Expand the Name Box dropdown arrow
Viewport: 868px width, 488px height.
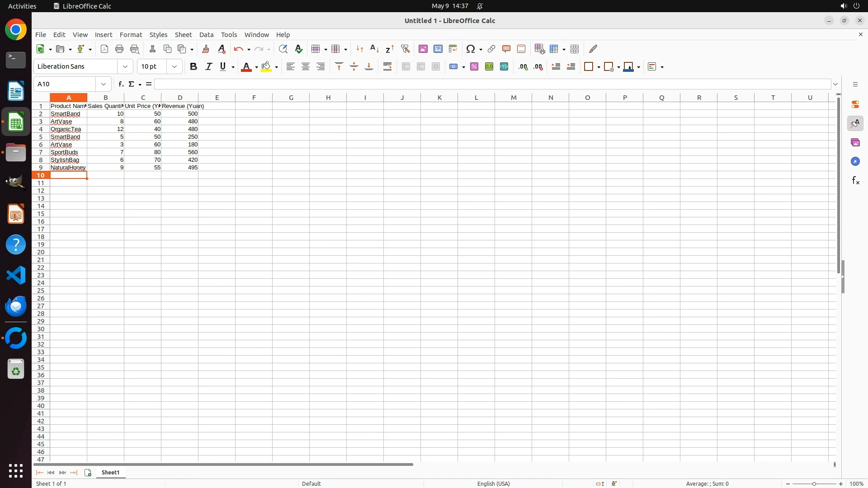(104, 84)
